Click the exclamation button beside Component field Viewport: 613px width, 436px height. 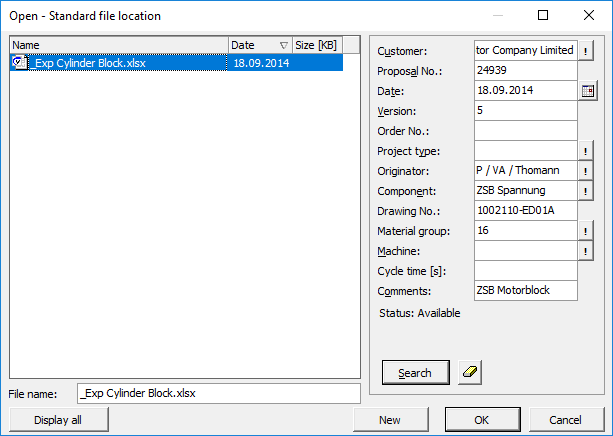(587, 191)
